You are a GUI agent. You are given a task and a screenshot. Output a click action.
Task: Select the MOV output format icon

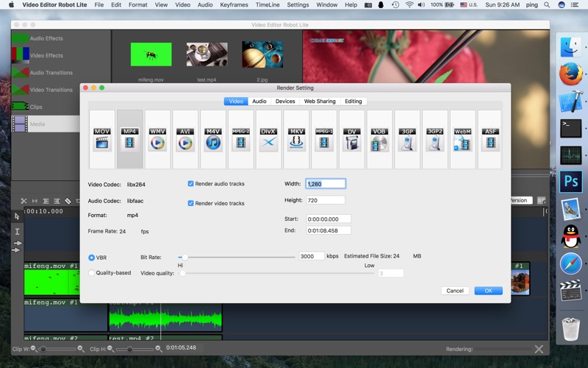click(102, 139)
